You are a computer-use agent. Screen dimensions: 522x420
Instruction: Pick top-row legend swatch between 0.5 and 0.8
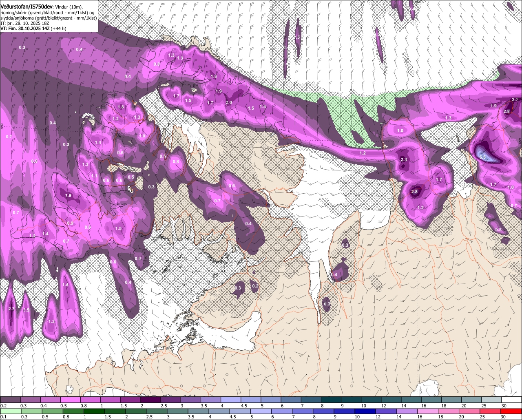click(x=71, y=400)
